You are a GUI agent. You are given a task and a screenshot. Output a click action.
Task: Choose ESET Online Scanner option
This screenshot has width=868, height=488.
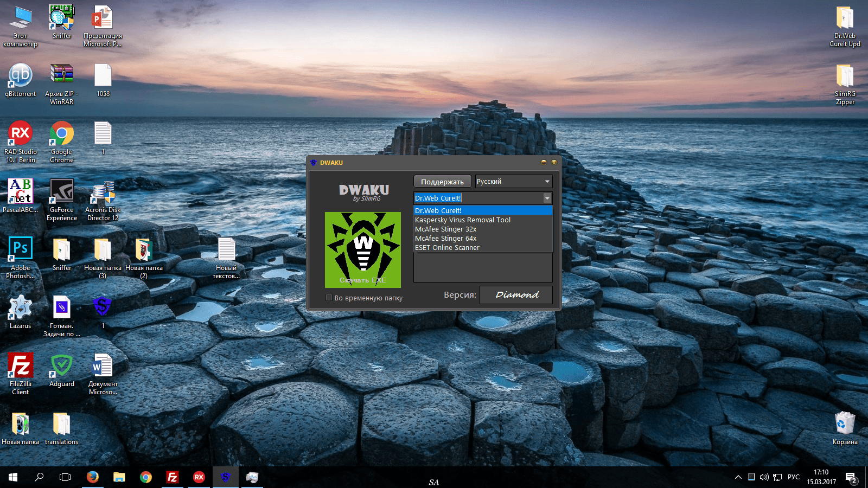click(x=483, y=247)
